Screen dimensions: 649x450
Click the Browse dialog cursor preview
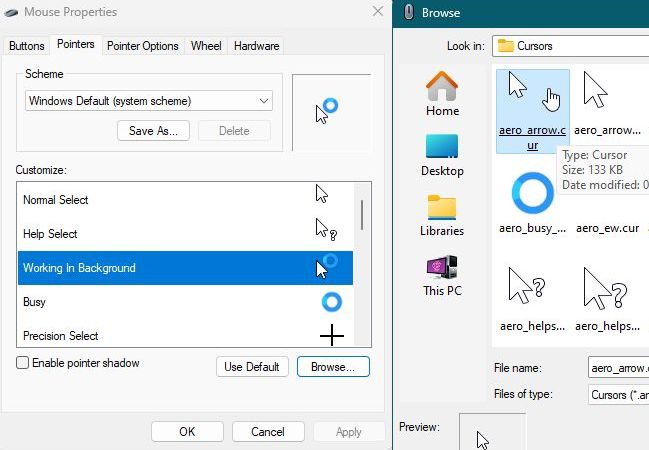(492, 431)
